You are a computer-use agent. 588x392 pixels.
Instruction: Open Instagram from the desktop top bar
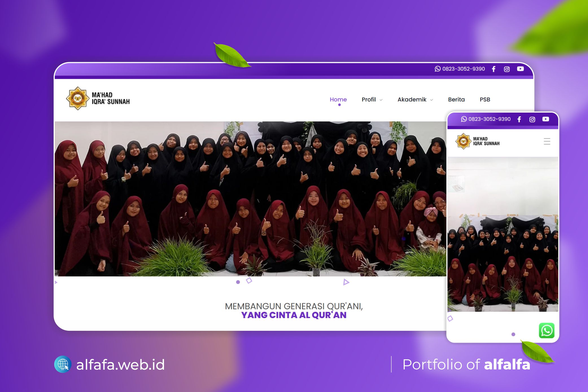point(507,69)
